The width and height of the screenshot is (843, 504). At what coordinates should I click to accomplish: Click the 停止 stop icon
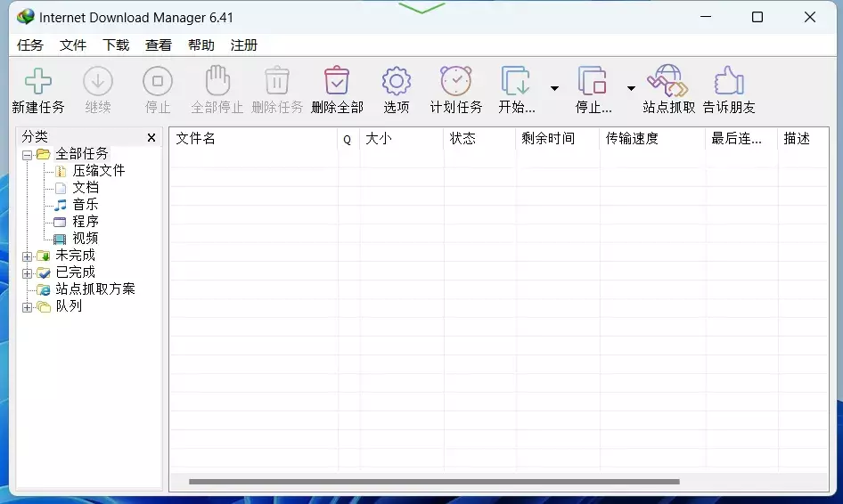point(158,81)
